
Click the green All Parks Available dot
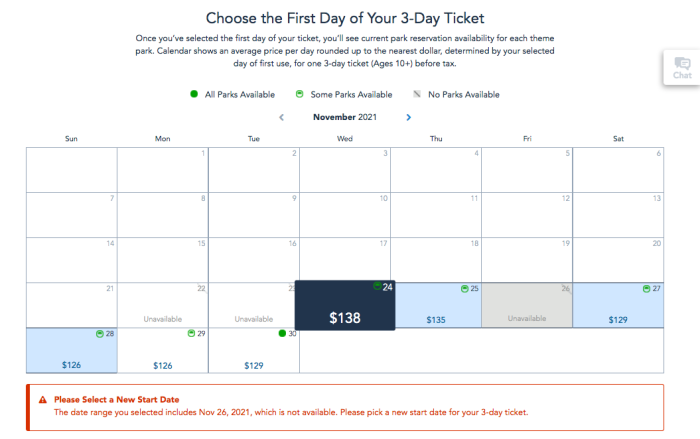(194, 95)
